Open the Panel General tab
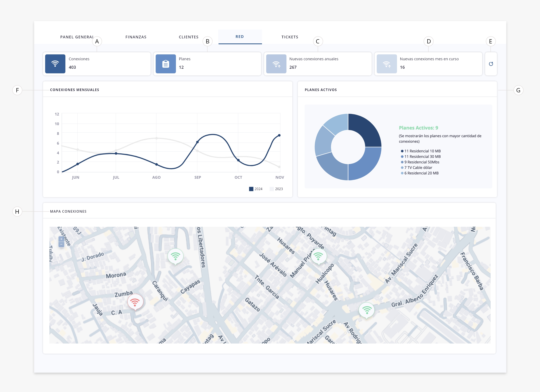 (77, 37)
